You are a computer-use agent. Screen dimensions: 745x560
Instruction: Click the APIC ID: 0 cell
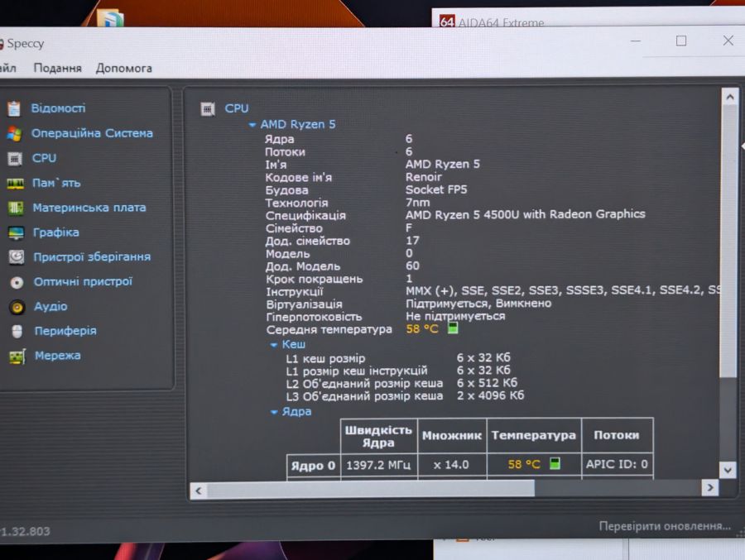[617, 464]
